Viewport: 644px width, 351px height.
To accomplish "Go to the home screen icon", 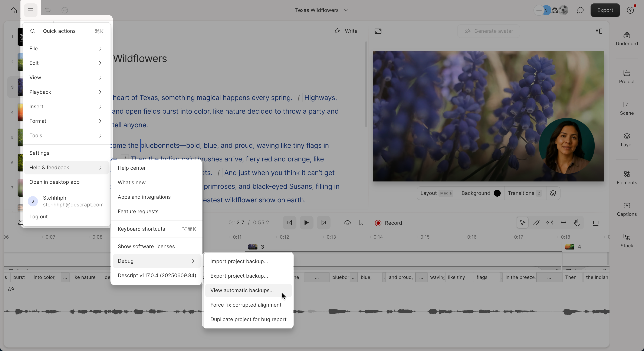I will point(13,10).
